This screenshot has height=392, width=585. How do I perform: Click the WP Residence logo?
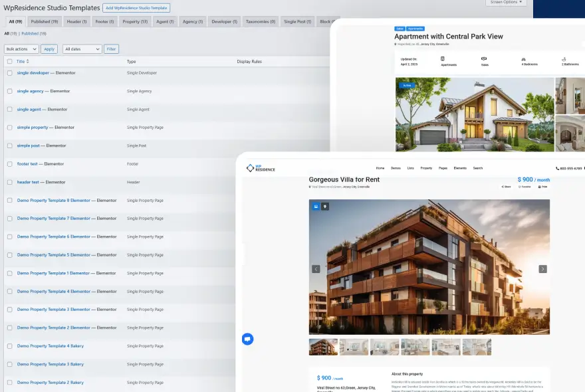click(261, 168)
